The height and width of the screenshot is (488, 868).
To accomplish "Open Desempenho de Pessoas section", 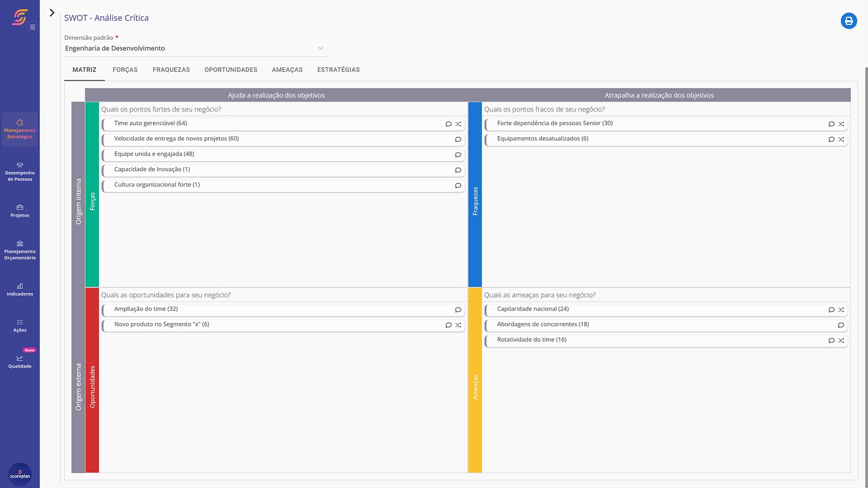I will coord(20,172).
